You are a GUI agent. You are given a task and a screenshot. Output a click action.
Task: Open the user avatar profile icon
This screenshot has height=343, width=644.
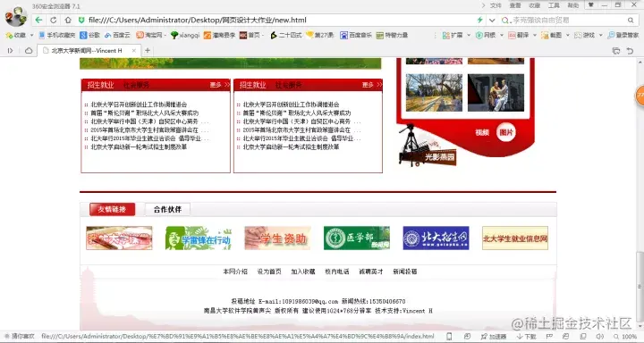click(x=15, y=17)
